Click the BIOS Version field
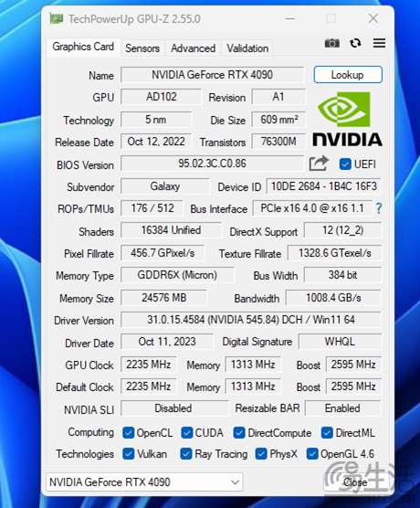 [212, 164]
